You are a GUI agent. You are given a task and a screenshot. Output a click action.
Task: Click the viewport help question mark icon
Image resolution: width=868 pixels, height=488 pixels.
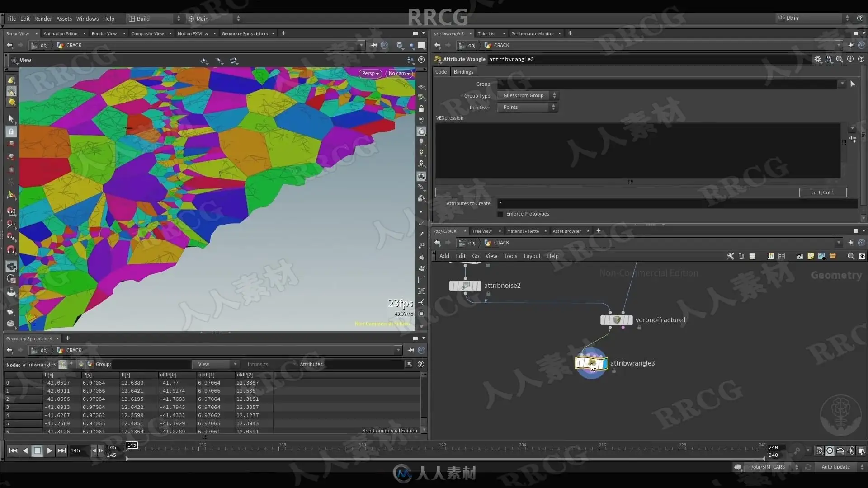point(421,60)
